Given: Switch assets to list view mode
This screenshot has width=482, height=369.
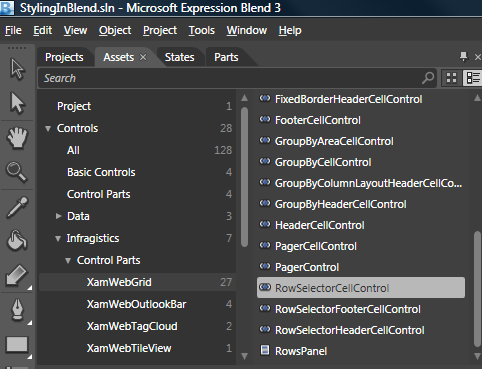Looking at the screenshot, I should (x=472, y=78).
